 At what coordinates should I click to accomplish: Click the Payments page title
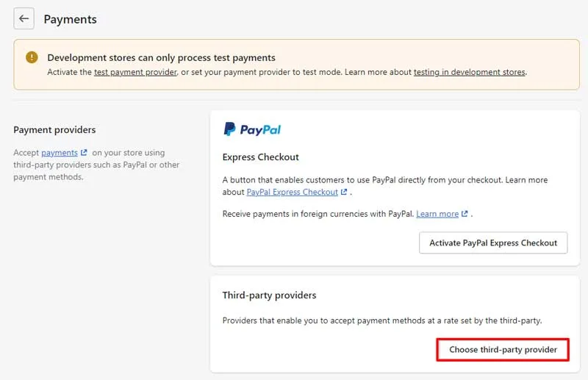tap(70, 19)
